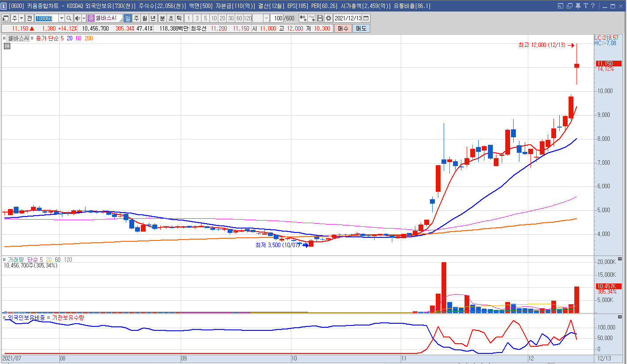Open chart settings gear icon
Screen dimensions: 627x364
[x=328, y=18]
